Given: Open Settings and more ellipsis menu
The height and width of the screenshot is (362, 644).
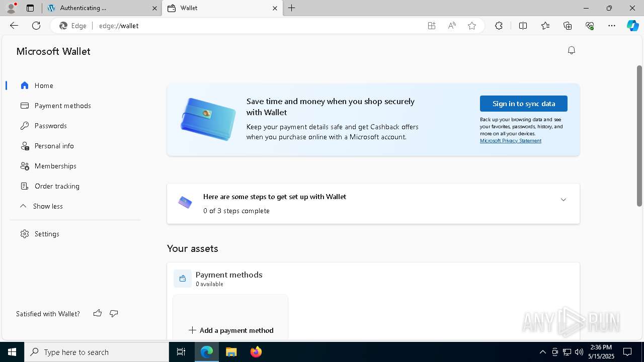Looking at the screenshot, I should tap(612, 26).
